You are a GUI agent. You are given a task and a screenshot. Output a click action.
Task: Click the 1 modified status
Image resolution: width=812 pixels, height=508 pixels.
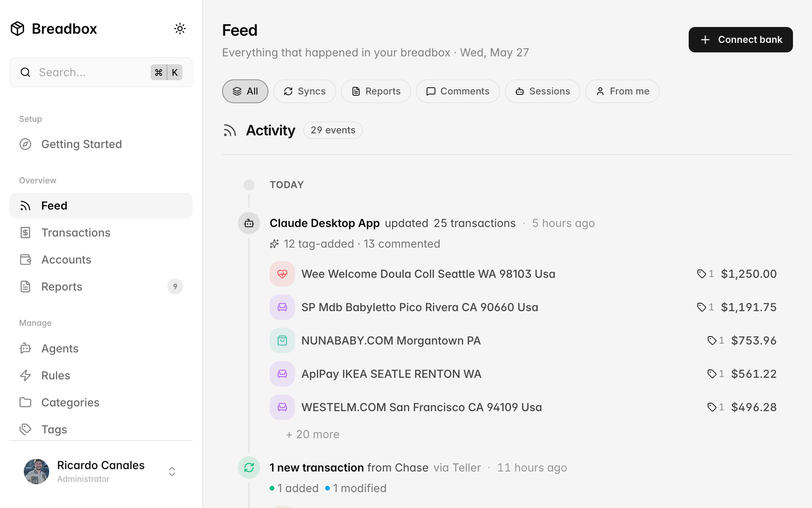tap(356, 488)
